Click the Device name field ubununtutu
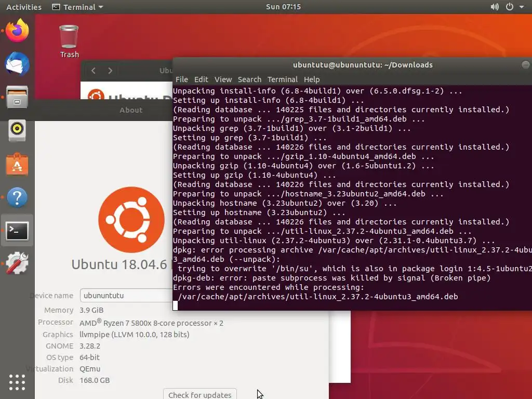This screenshot has width=532, height=399. (x=126, y=295)
